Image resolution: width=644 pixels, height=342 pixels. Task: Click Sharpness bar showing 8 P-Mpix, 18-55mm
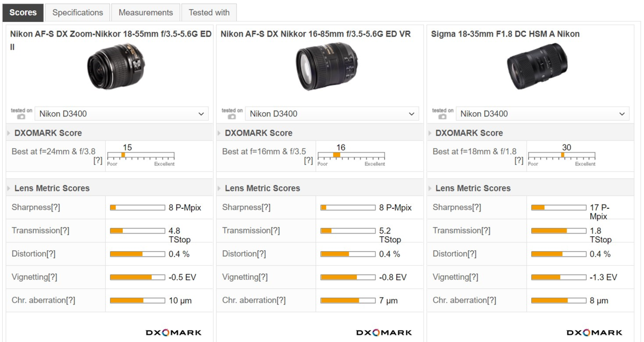pos(137,207)
